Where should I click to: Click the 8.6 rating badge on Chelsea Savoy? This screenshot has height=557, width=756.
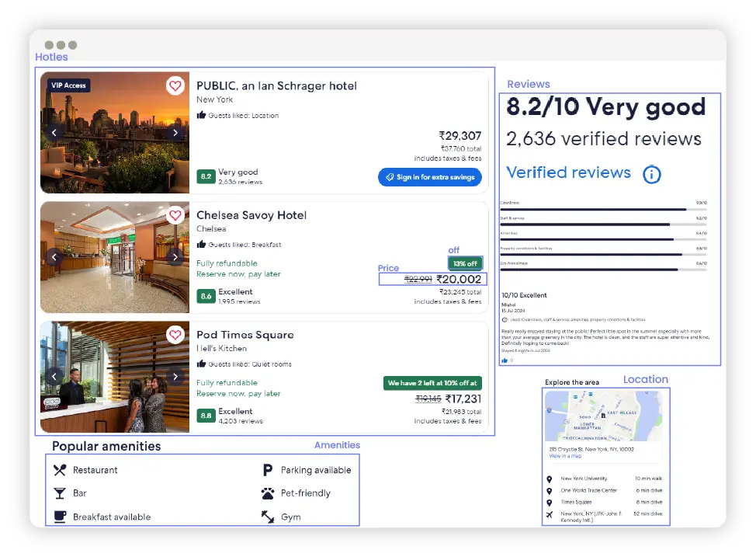[206, 296]
